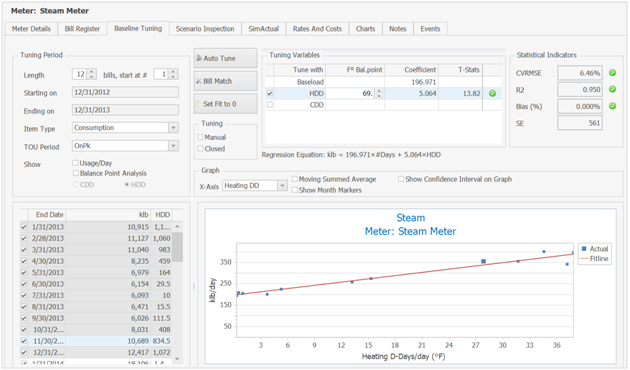Viewport: 630px width, 370px height.
Task: Click the Bill Match button
Action: pyautogui.click(x=225, y=81)
